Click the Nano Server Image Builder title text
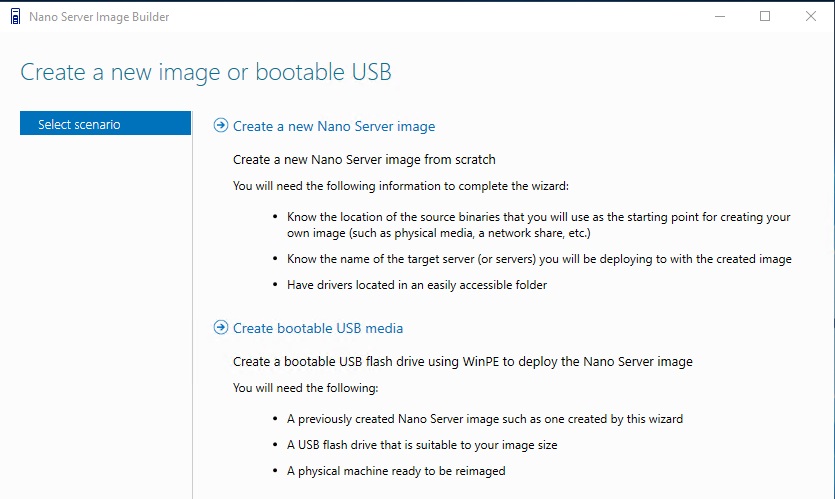The image size is (835, 499). coord(99,17)
